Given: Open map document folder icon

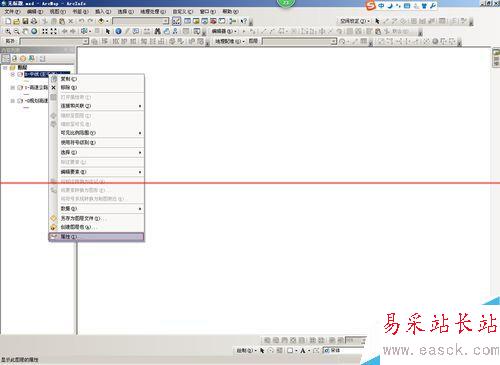Looking at the screenshot, I should [16, 21].
